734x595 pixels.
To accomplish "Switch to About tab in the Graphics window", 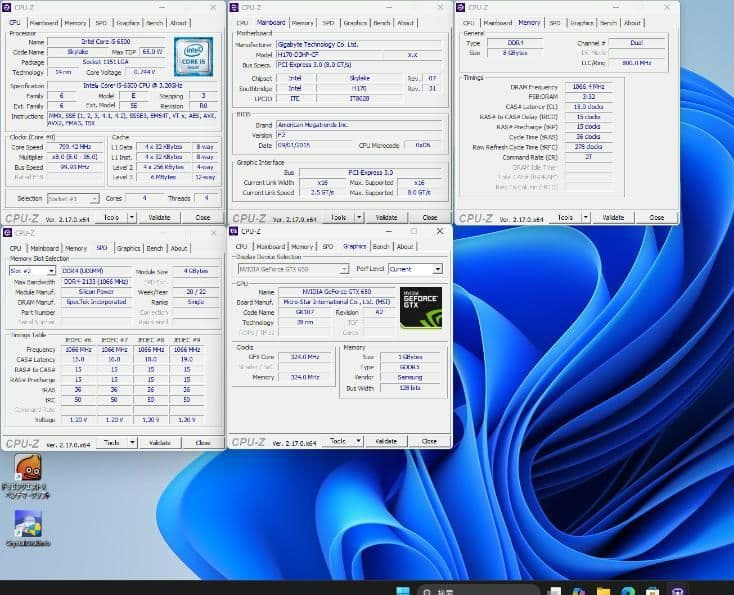I will coord(405,247).
